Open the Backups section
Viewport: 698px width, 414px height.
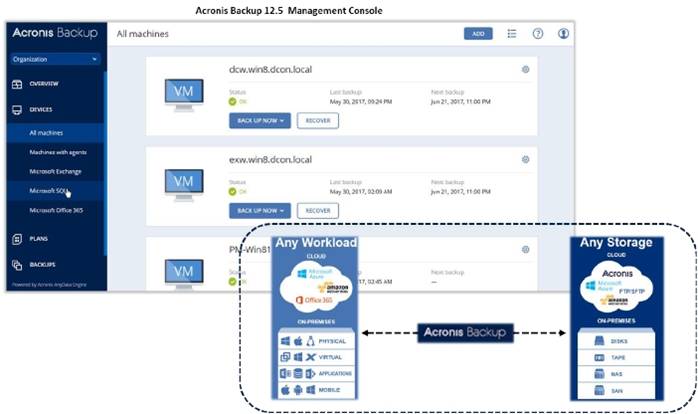[42, 265]
